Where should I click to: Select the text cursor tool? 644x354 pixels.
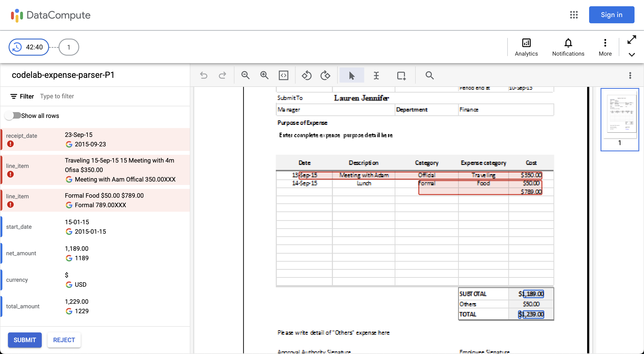pyautogui.click(x=376, y=75)
